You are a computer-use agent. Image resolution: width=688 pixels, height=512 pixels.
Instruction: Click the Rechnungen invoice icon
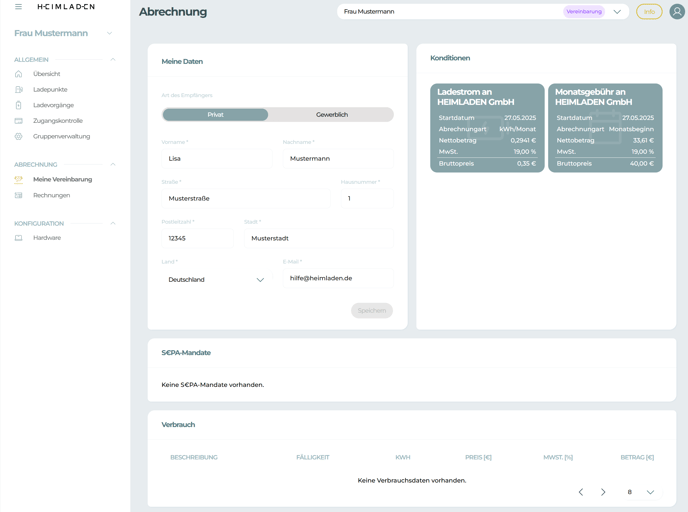point(18,195)
